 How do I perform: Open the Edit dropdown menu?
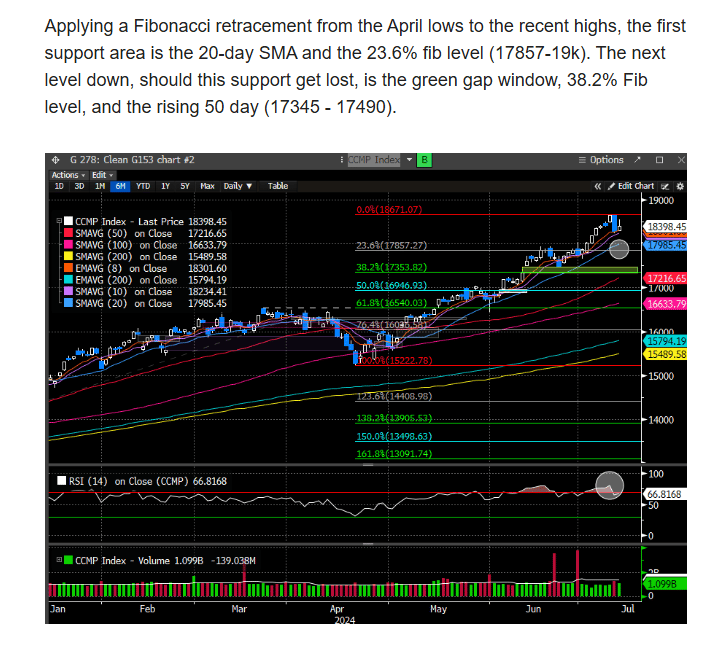[x=102, y=175]
